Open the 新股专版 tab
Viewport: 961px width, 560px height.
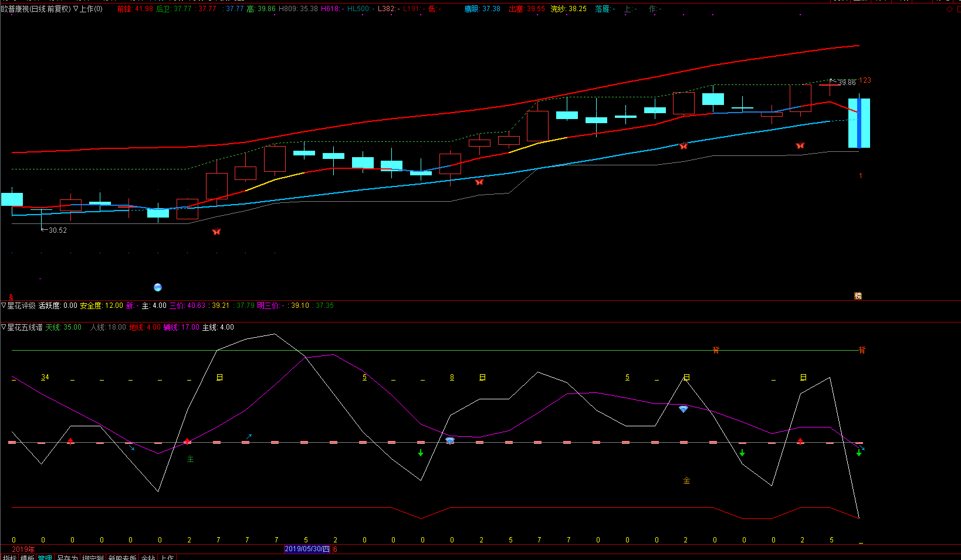(123, 557)
